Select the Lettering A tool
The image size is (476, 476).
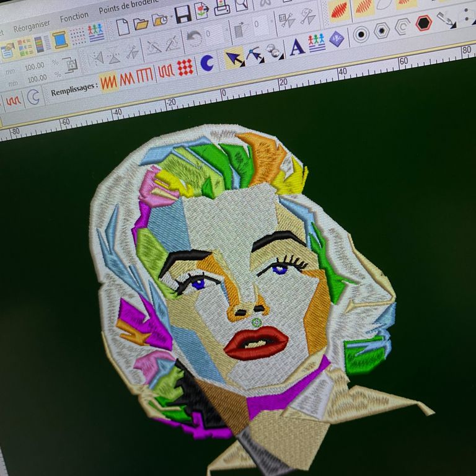[297, 47]
